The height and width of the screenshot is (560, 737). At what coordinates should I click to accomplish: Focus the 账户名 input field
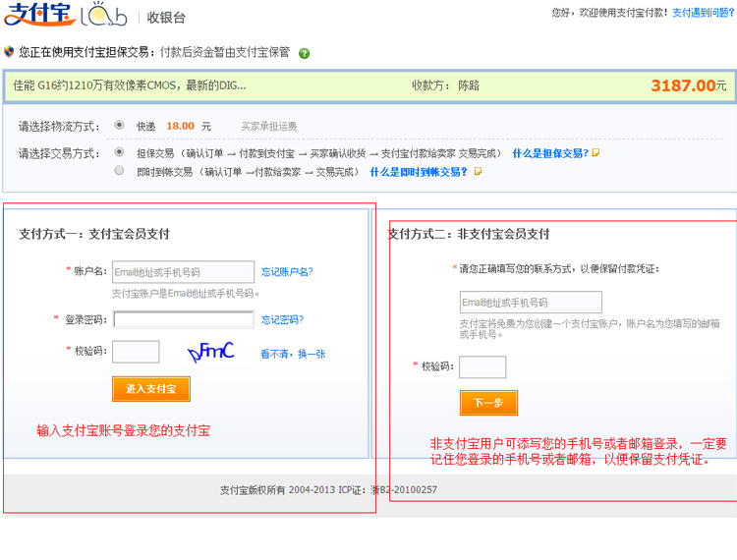(x=184, y=272)
